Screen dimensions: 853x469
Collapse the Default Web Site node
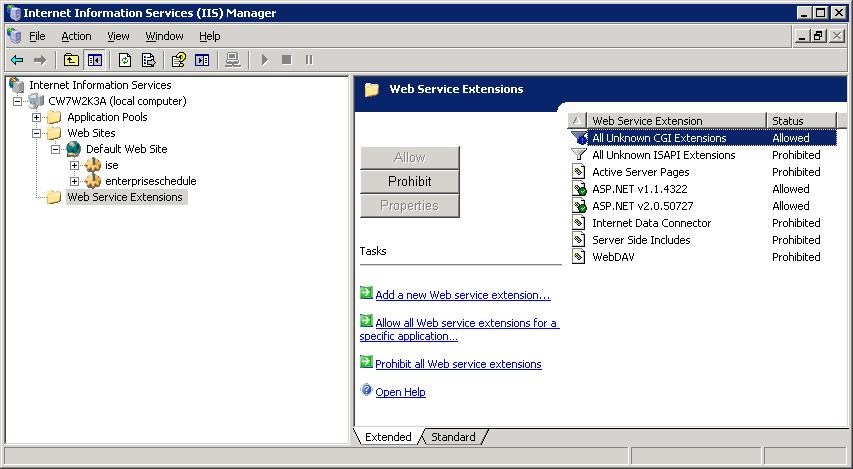tap(56, 149)
